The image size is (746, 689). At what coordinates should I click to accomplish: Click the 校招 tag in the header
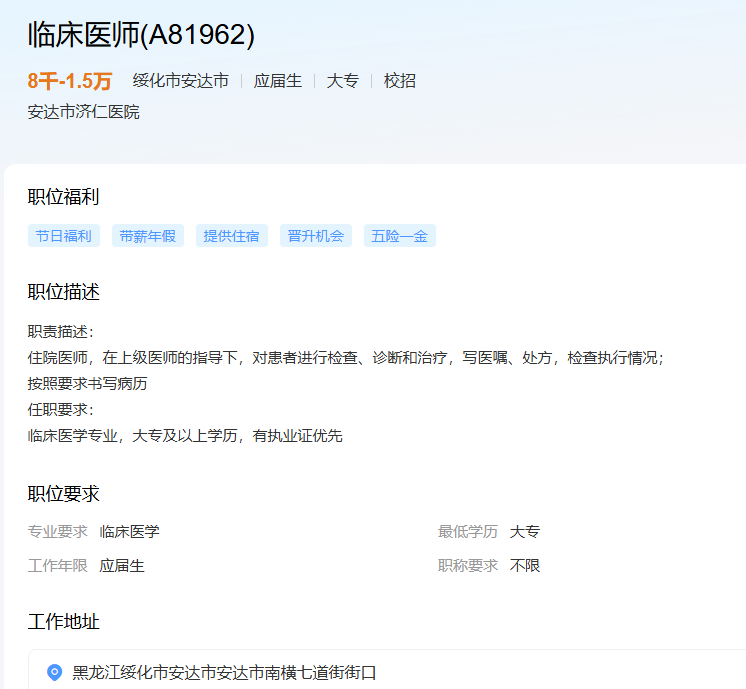(400, 81)
